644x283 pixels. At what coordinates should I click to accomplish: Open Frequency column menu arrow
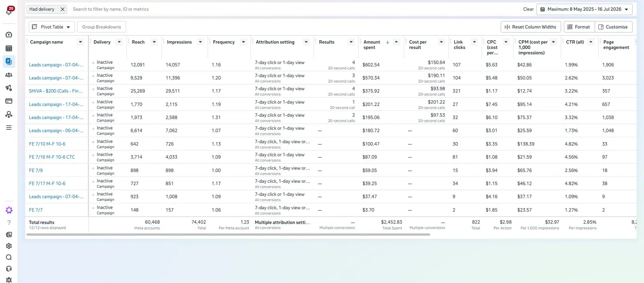pos(244,42)
